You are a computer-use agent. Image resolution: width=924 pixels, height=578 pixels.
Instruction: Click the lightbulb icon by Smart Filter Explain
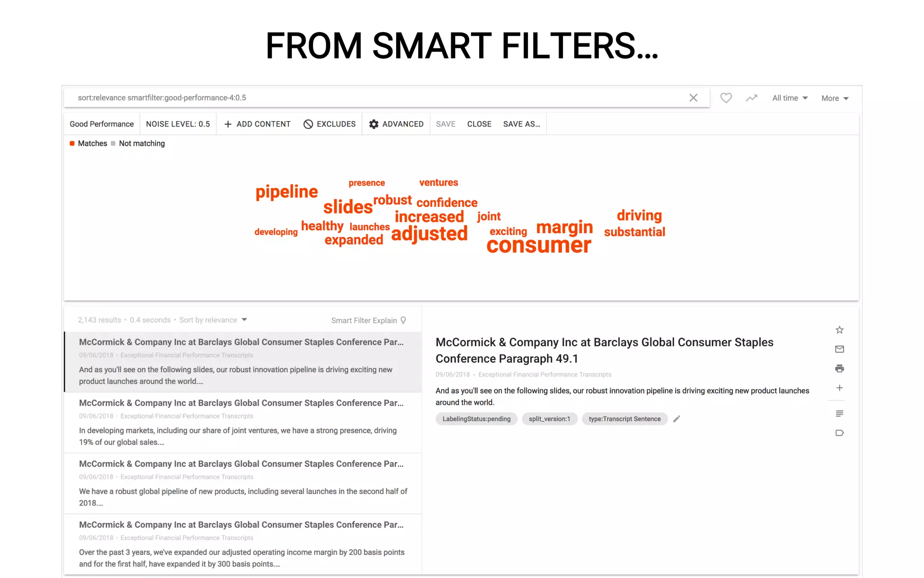403,320
